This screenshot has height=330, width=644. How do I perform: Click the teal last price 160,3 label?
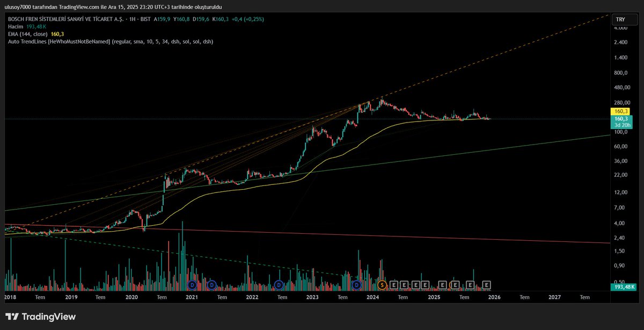point(620,119)
